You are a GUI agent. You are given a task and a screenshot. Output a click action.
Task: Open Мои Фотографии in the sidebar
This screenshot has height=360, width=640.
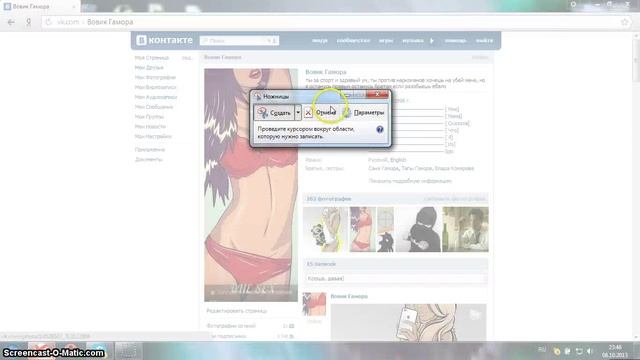point(155,78)
